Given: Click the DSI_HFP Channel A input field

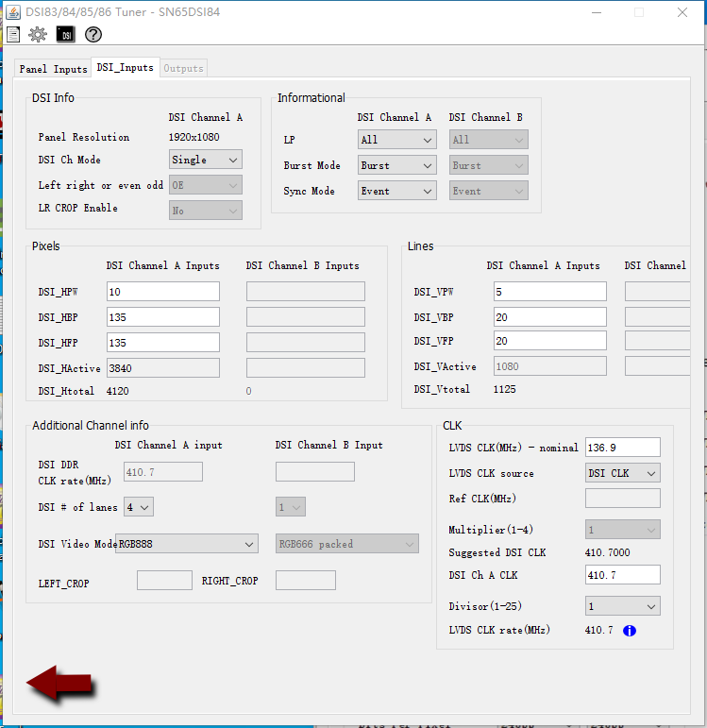Looking at the screenshot, I should pos(163,343).
